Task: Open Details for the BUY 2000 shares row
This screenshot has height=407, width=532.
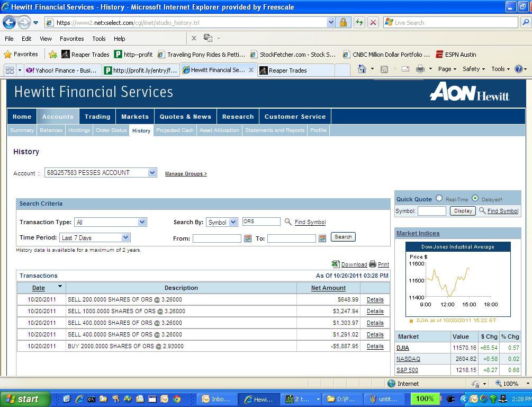Action: 375,346
